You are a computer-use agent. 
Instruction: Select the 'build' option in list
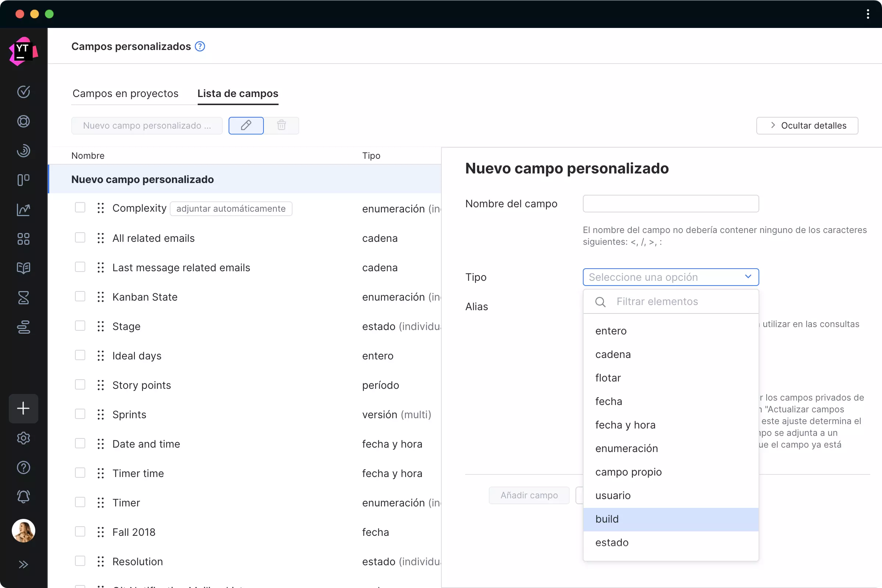(x=607, y=519)
